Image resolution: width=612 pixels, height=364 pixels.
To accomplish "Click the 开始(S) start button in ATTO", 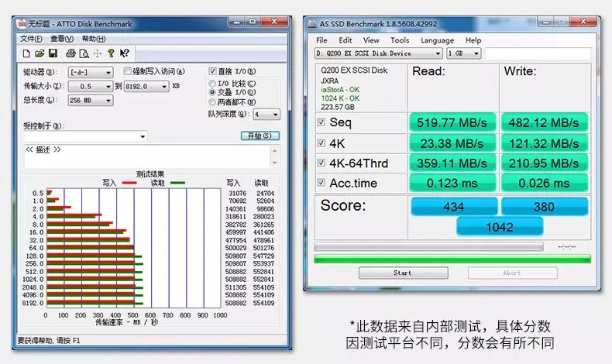I will point(260,136).
